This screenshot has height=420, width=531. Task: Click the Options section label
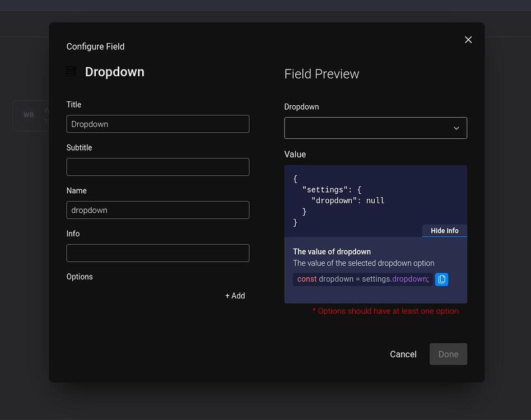[x=80, y=277]
